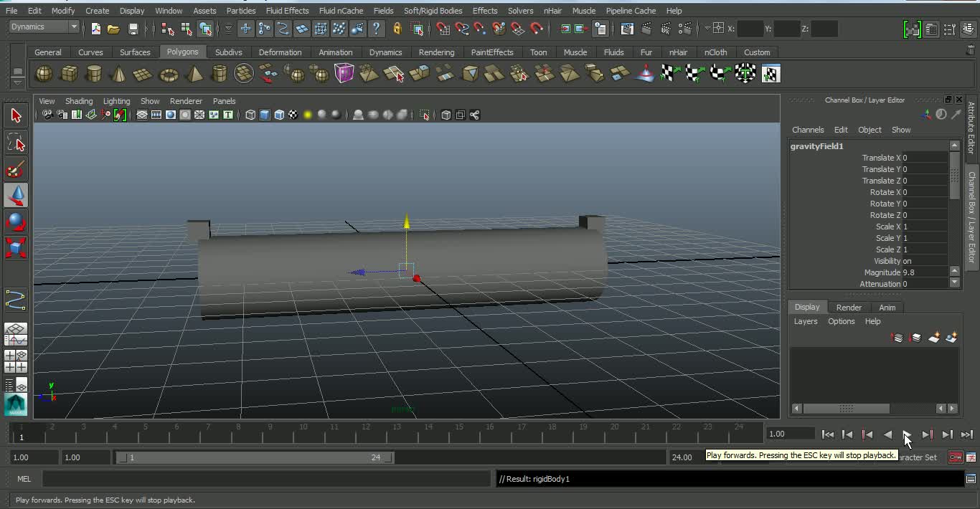Open the Dynamics menu set dropdown
The height and width of the screenshot is (509, 980).
tap(44, 27)
